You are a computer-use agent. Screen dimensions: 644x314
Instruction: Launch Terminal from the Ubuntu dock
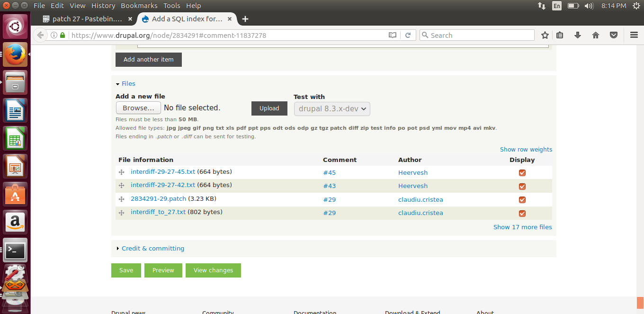15,250
